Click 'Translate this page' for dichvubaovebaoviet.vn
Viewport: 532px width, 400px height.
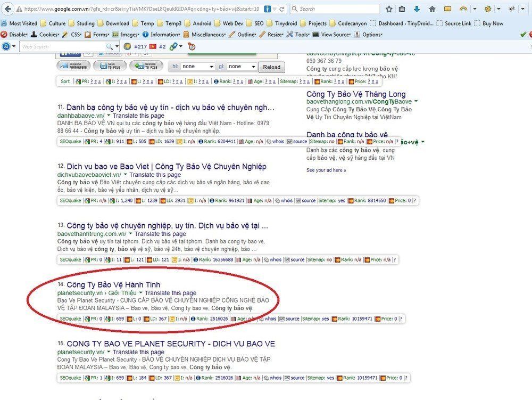click(155, 175)
